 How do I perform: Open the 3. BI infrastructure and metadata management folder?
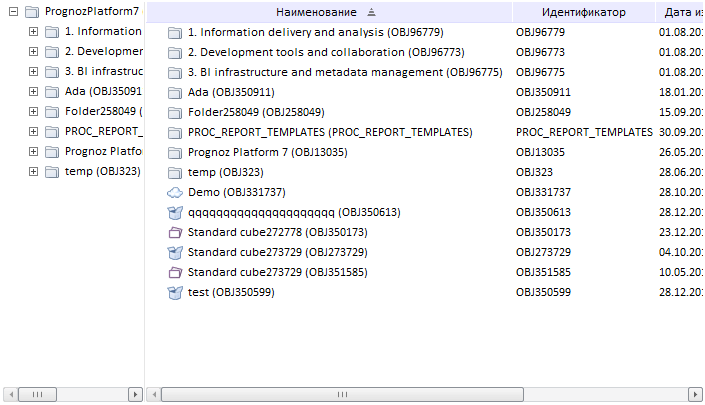coord(344,72)
